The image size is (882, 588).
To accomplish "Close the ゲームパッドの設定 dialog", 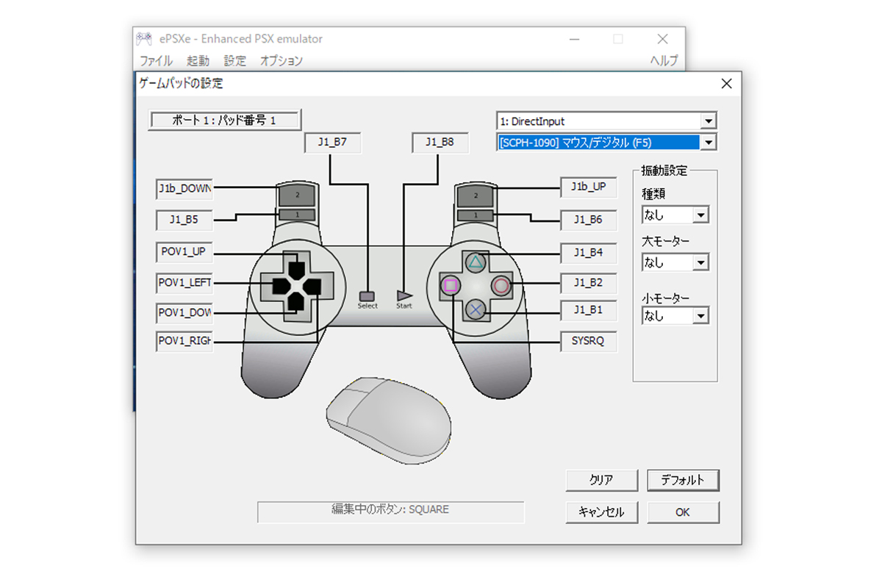I will click(x=726, y=84).
